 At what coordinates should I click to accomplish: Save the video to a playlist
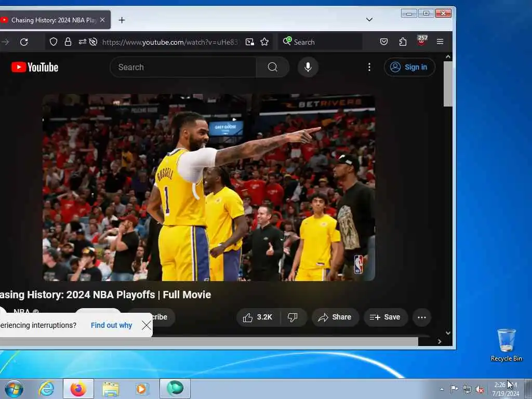pos(385,317)
